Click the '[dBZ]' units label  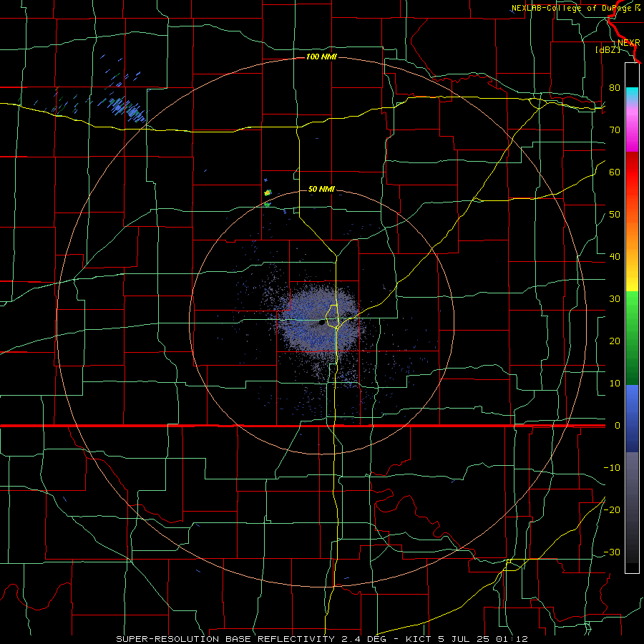pos(608,49)
